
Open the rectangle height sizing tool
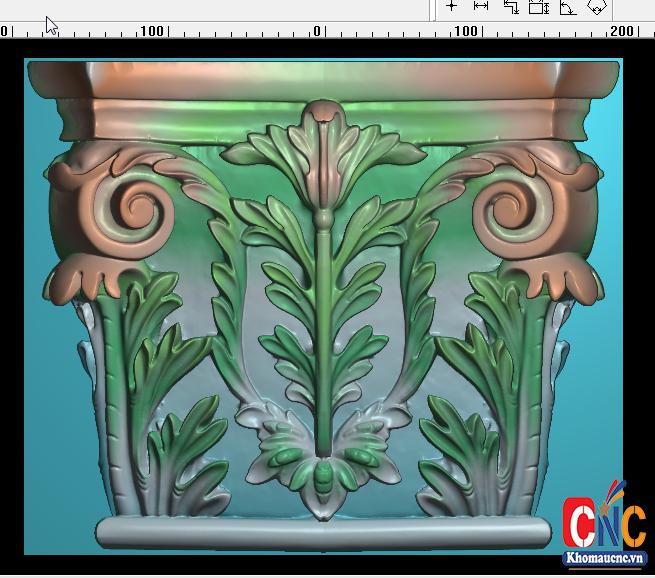[x=539, y=7]
